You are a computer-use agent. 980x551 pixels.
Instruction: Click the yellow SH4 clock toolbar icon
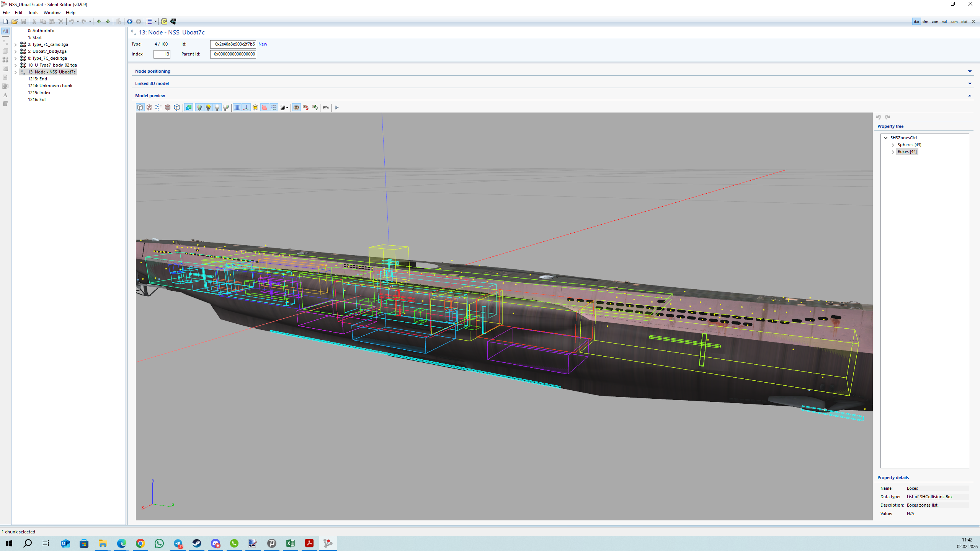[x=164, y=21]
